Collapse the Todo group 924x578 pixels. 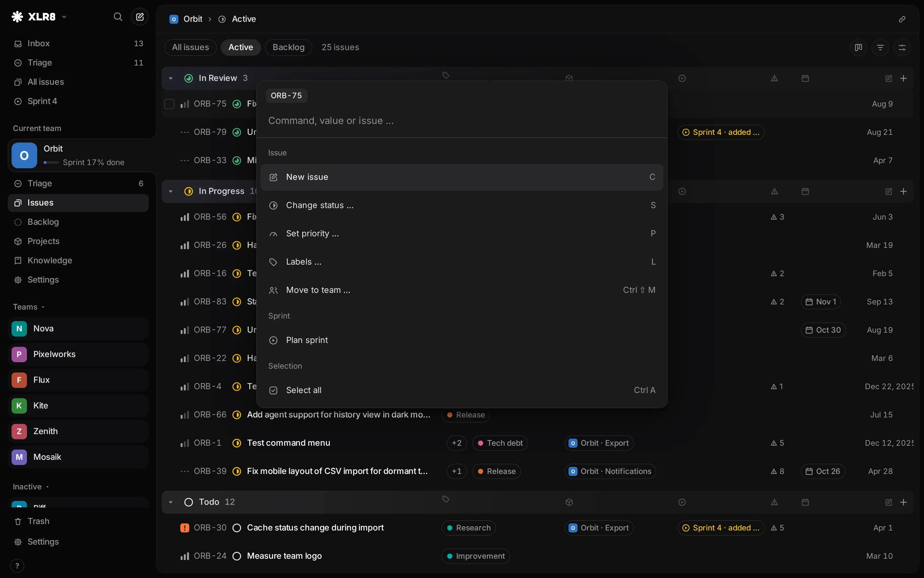pyautogui.click(x=171, y=502)
